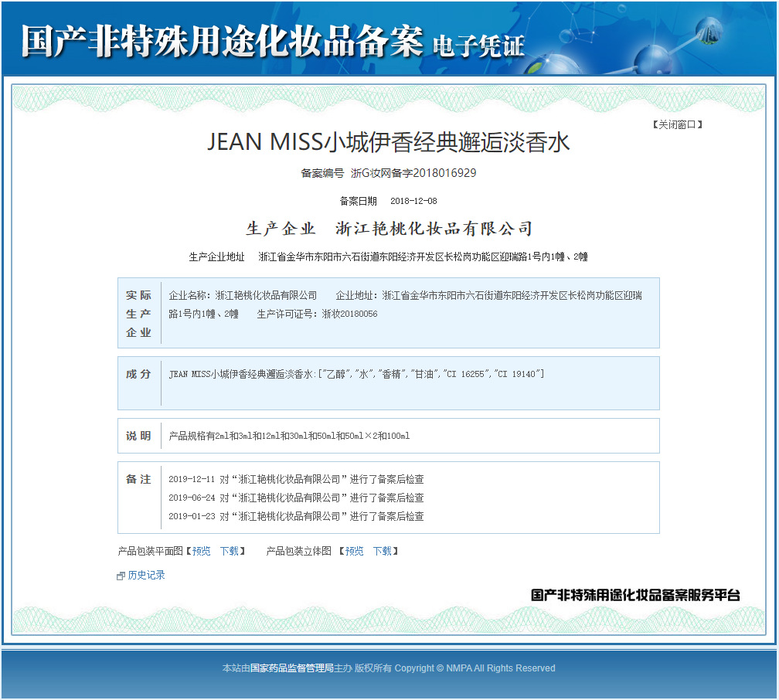The image size is (779, 700).
Task: Click the 国产非特殊用途化妆品备案服务平台 signature text
Action: pyautogui.click(x=635, y=595)
